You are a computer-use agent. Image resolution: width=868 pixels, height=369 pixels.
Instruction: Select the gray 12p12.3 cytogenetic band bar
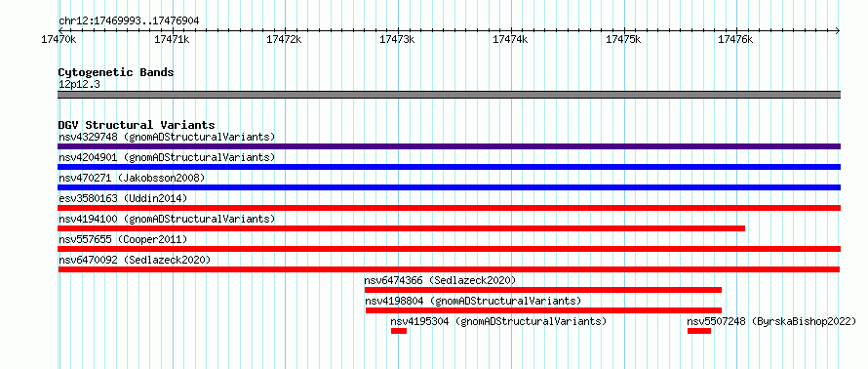click(x=449, y=95)
